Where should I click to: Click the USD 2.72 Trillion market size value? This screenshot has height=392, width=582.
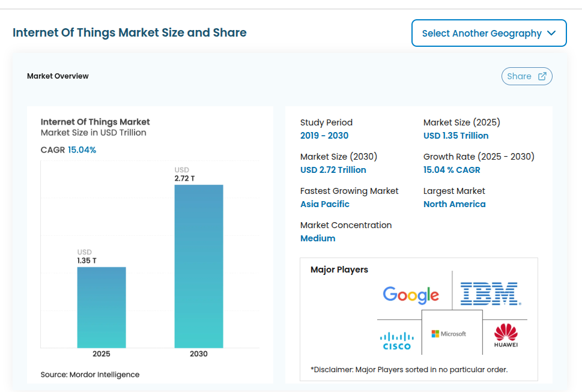pyautogui.click(x=333, y=170)
